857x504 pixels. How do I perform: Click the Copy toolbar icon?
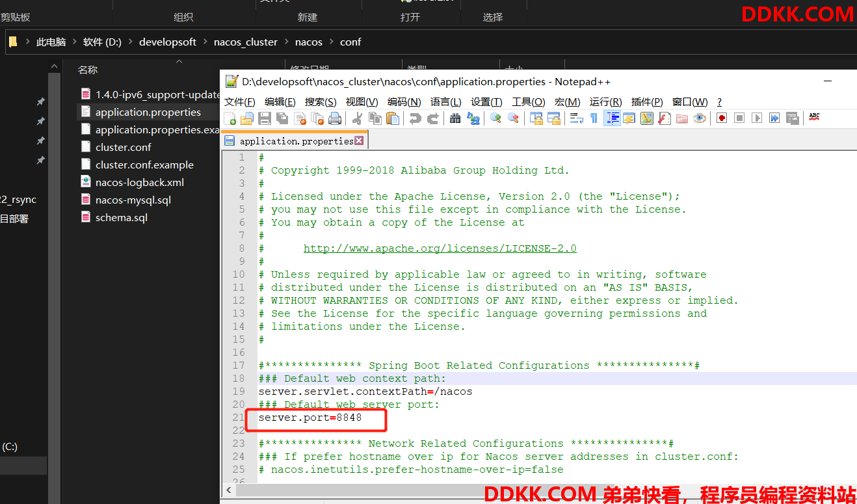tap(375, 118)
